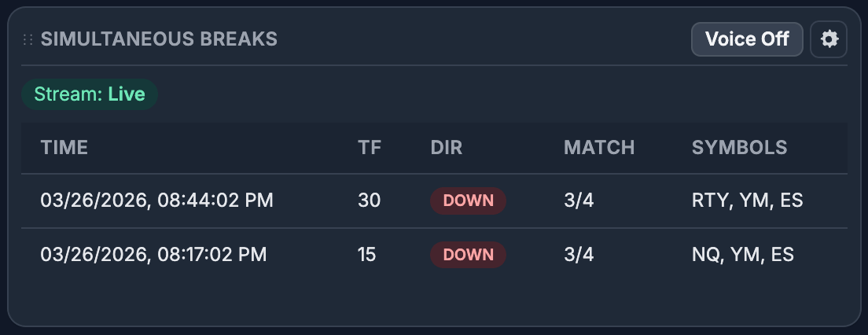Click the TF column header
This screenshot has height=335, width=868.
point(370,147)
